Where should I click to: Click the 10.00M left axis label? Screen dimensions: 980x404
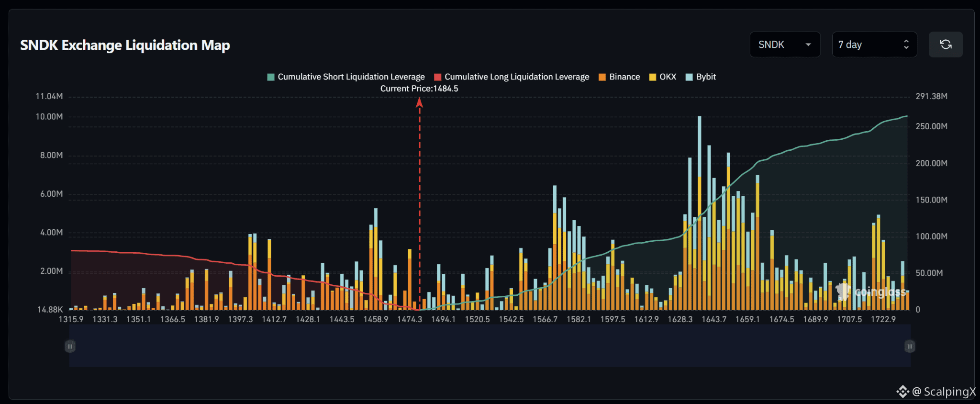click(x=49, y=117)
